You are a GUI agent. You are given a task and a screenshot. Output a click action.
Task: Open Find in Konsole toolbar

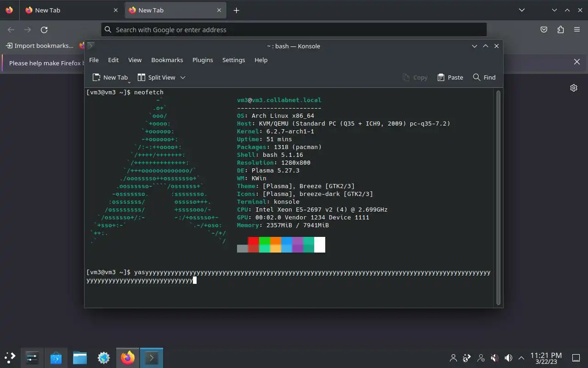484,77
